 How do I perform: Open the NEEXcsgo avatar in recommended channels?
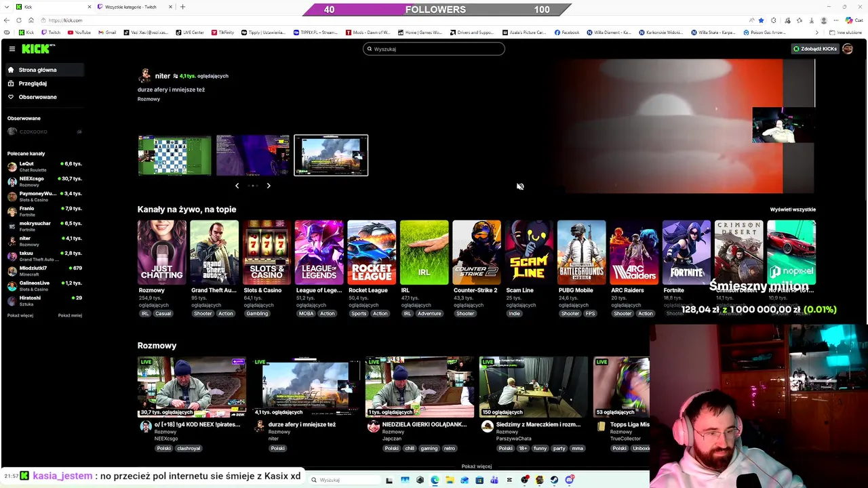pyautogui.click(x=12, y=182)
